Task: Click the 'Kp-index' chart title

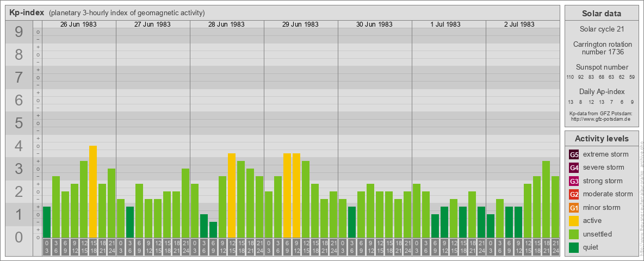Action: pos(27,13)
